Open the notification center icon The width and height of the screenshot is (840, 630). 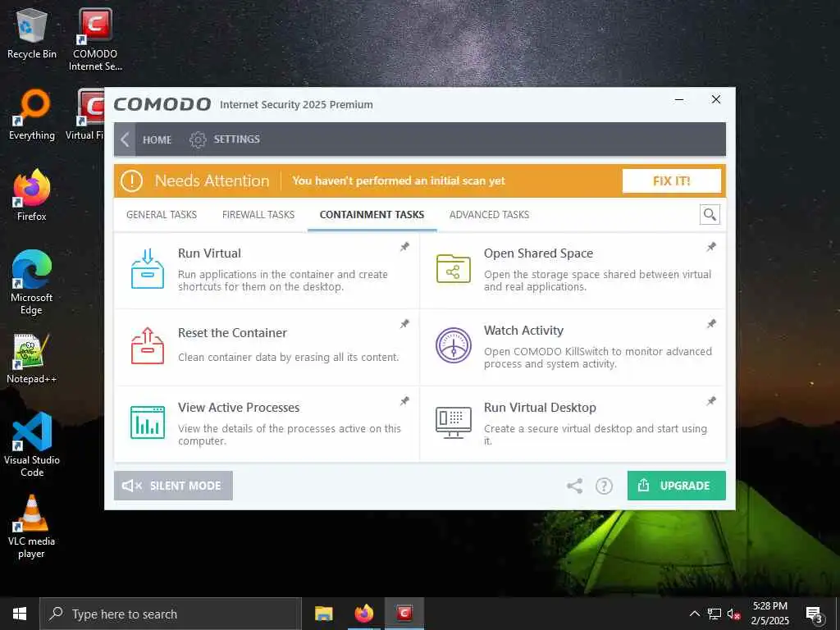click(815, 614)
